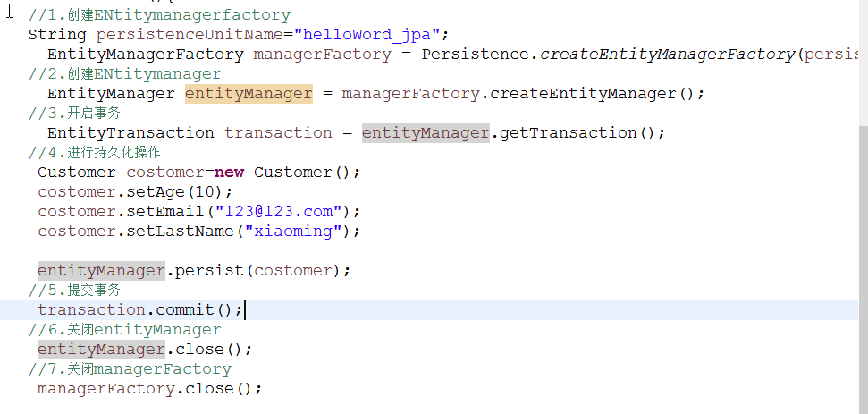Click comment "//6.关闭entityManager"

coord(125,329)
